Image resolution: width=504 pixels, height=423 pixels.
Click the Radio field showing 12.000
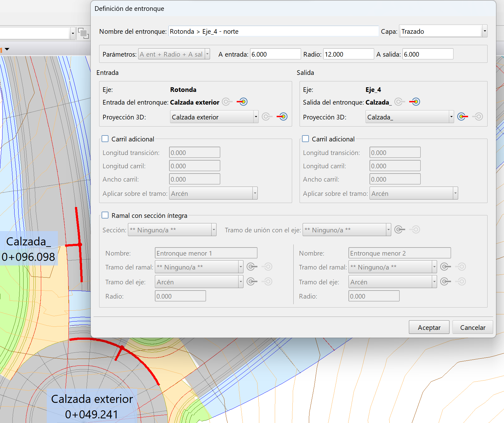click(348, 54)
